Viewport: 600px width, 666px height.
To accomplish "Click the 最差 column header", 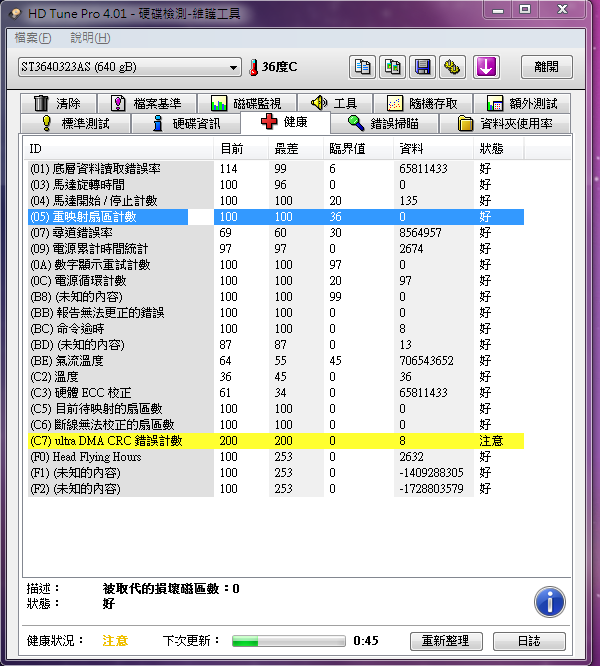I will 296,149.
